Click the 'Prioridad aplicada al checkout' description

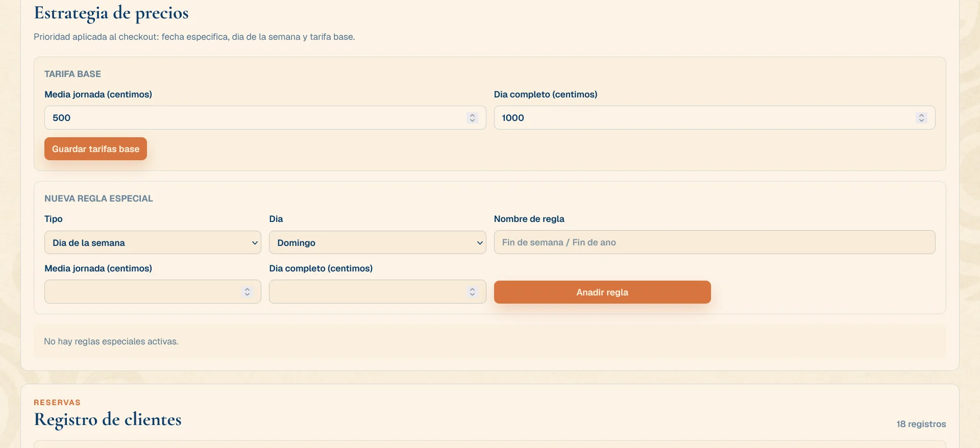(x=194, y=37)
